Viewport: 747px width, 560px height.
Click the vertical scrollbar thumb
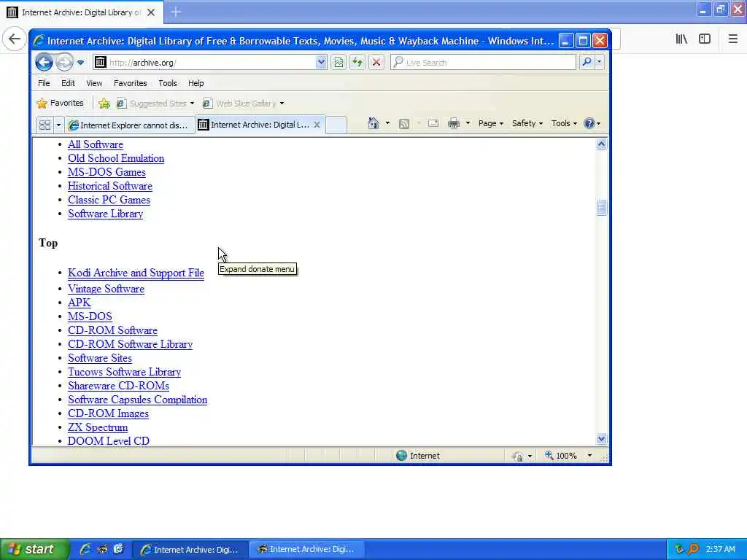[601, 208]
